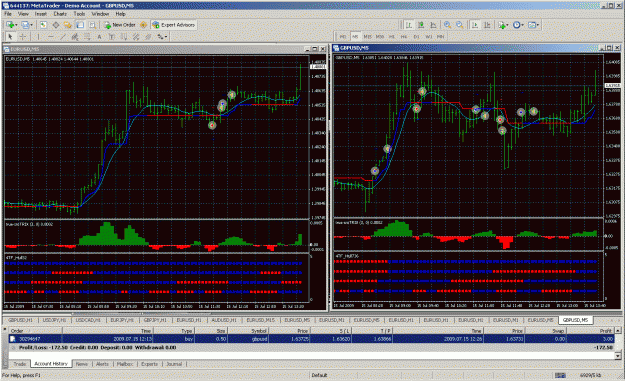The width and height of the screenshot is (625, 381).
Task: Click the terminal scrollbar down arrow
Action: pos(618,356)
